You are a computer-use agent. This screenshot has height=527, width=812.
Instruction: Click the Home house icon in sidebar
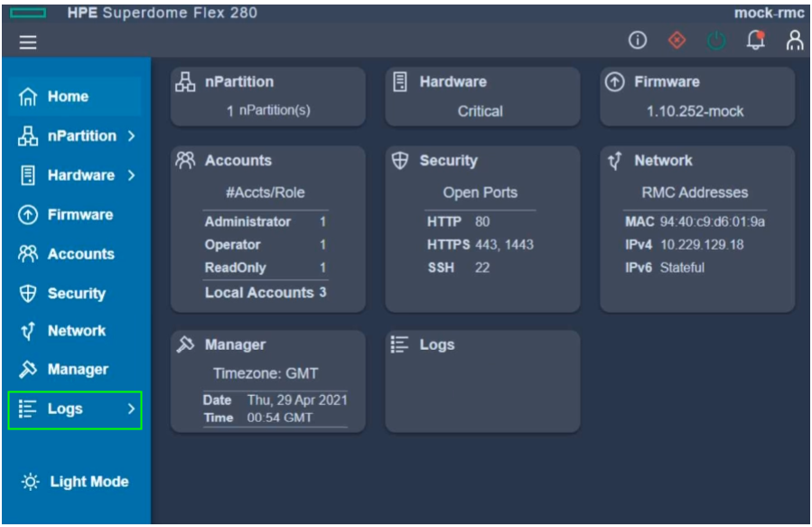28,97
